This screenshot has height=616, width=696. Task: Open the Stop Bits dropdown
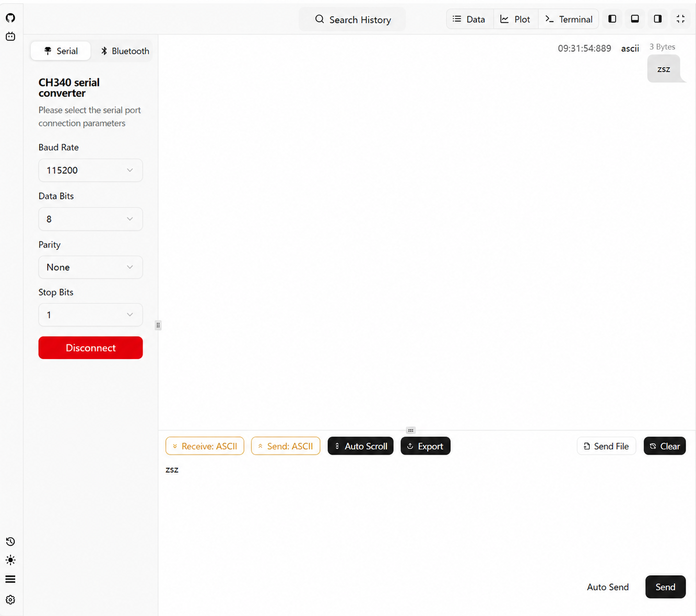(90, 315)
